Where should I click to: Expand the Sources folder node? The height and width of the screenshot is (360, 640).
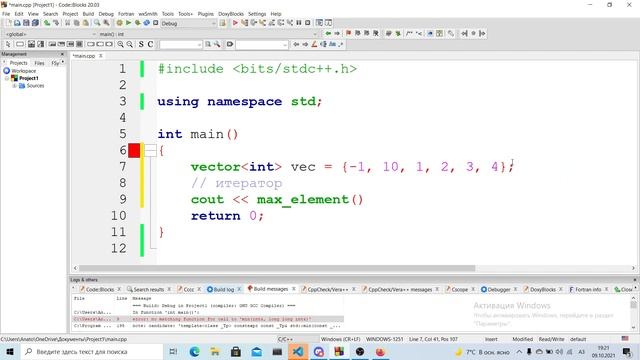coord(14,86)
